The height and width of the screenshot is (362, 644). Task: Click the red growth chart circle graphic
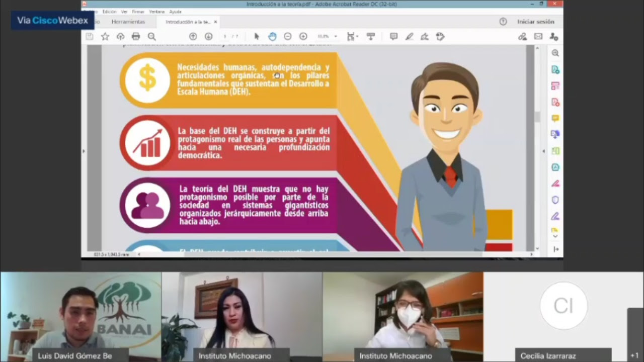click(147, 143)
